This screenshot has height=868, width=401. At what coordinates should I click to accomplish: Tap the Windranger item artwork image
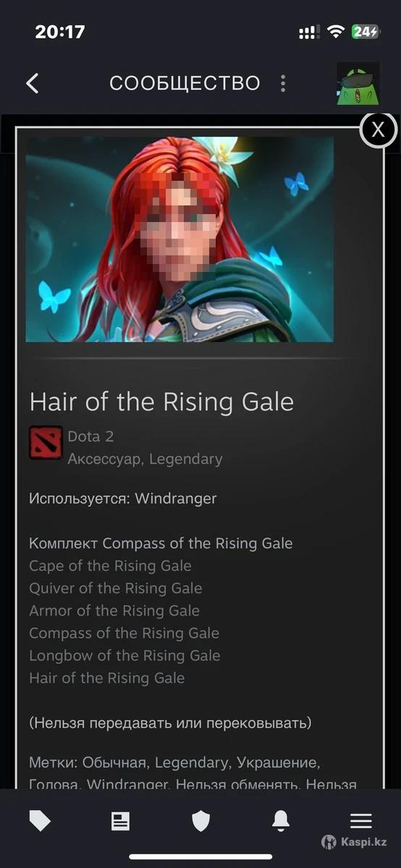[x=180, y=239]
